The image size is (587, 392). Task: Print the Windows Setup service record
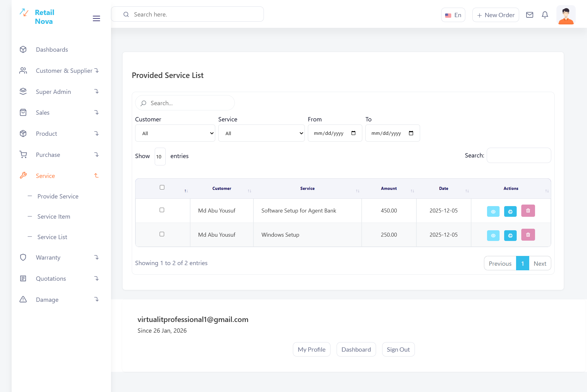pos(510,235)
